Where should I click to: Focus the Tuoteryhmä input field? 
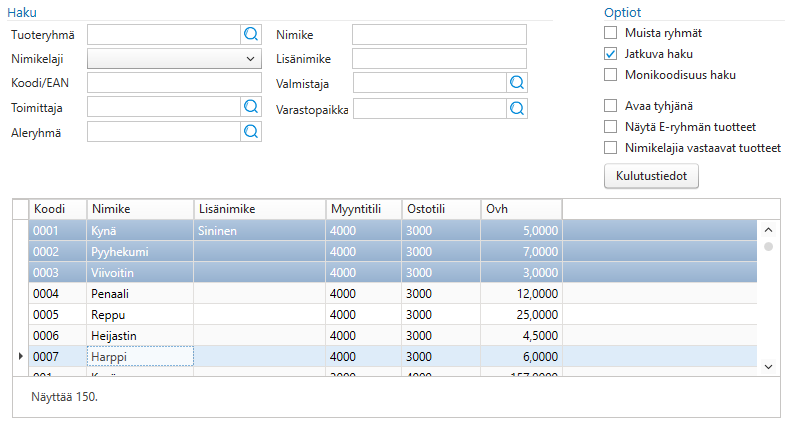[164, 35]
